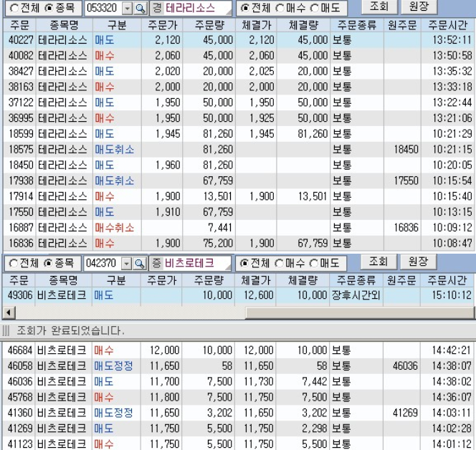Click 원장 button in 비츠로테크 panel
Image resolution: width=476 pixels, height=450 pixels.
coord(419,262)
